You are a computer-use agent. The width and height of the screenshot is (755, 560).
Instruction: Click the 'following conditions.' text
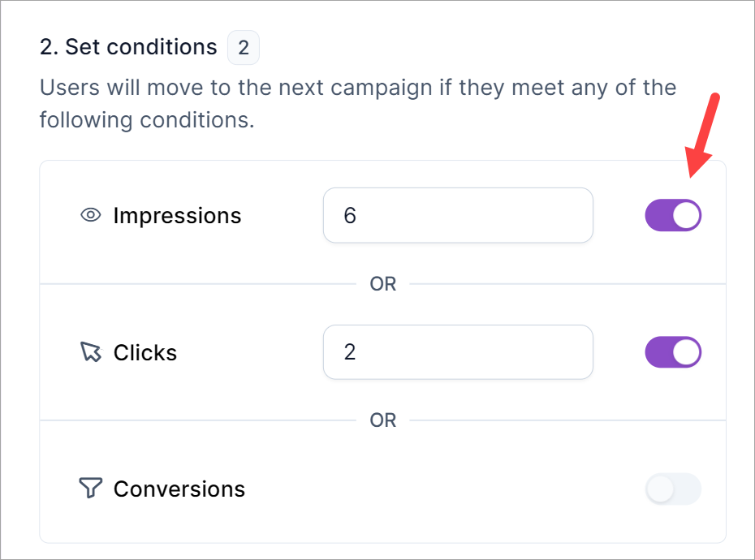pos(147,120)
